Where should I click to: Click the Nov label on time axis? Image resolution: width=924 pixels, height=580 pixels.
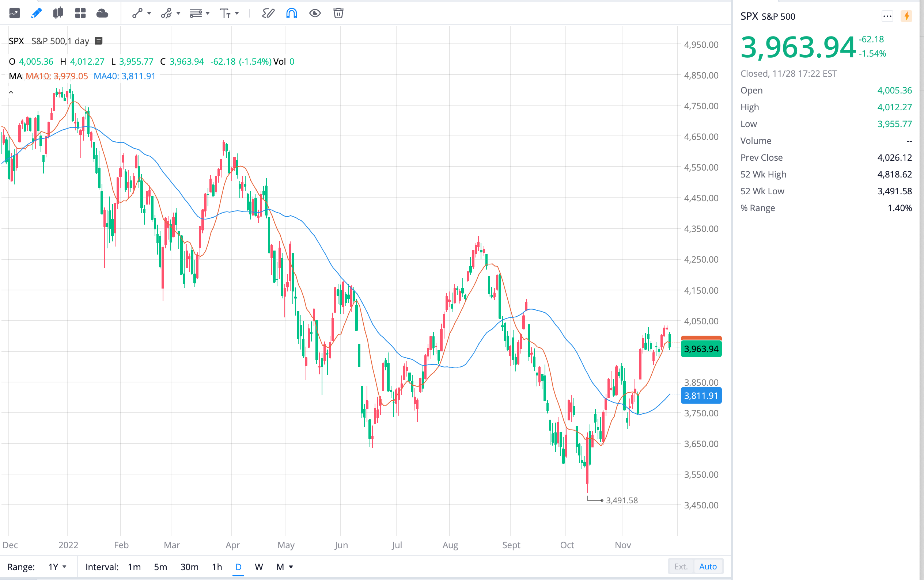tap(623, 545)
